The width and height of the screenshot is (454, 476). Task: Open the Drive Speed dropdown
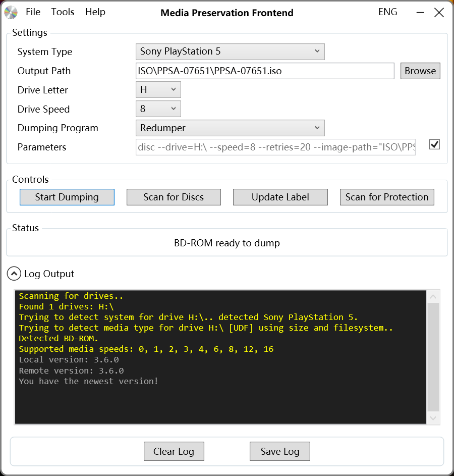click(158, 109)
